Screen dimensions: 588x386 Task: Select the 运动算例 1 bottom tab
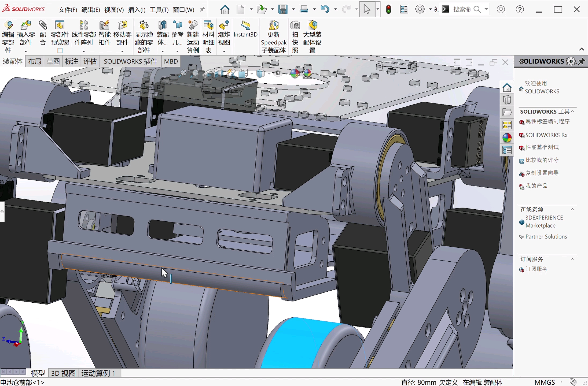98,373
